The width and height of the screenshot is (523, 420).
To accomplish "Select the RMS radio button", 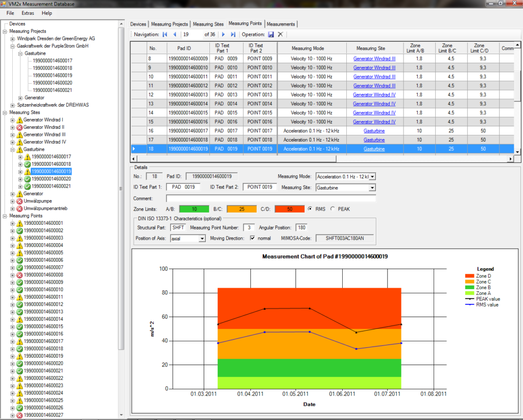I will coord(310,209).
